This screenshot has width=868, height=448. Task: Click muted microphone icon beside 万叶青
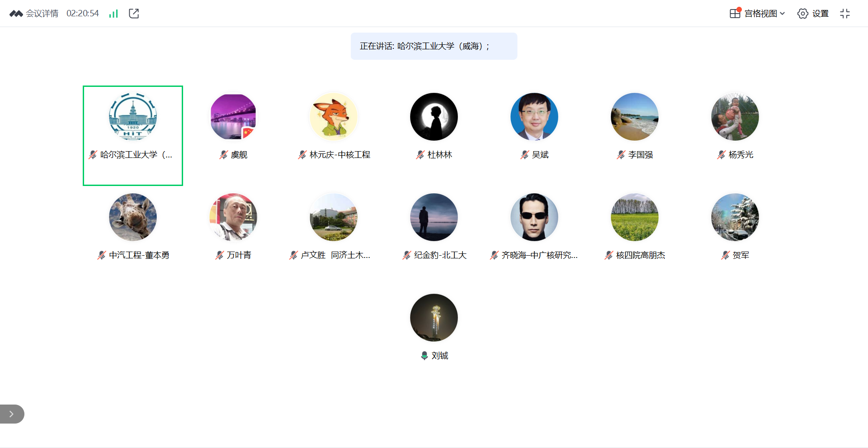219,255
